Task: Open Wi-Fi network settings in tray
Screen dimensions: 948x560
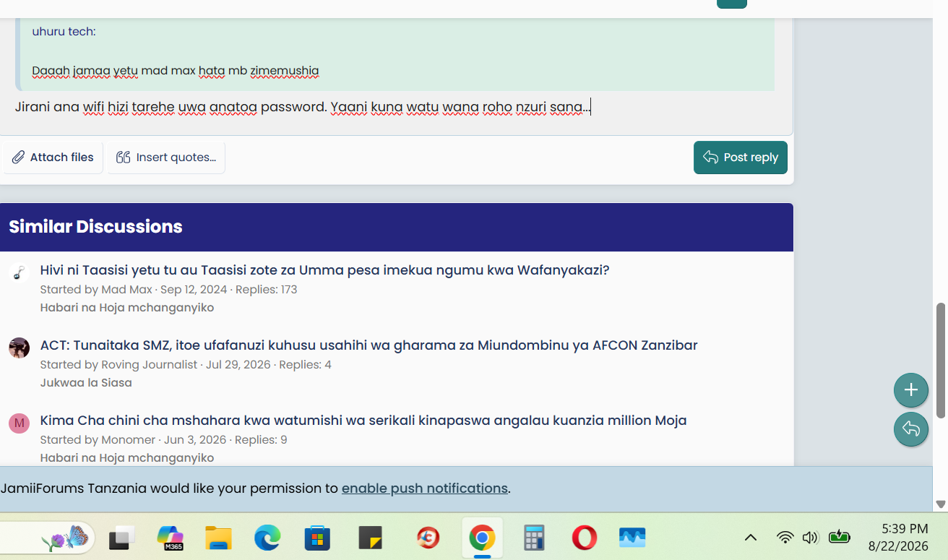Action: coord(785,538)
